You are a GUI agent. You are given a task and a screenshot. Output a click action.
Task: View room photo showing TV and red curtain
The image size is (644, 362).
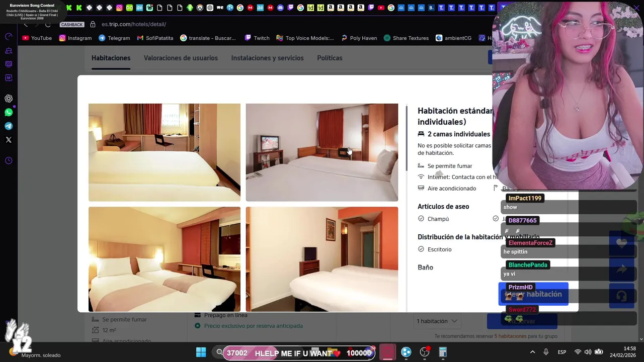click(x=321, y=152)
